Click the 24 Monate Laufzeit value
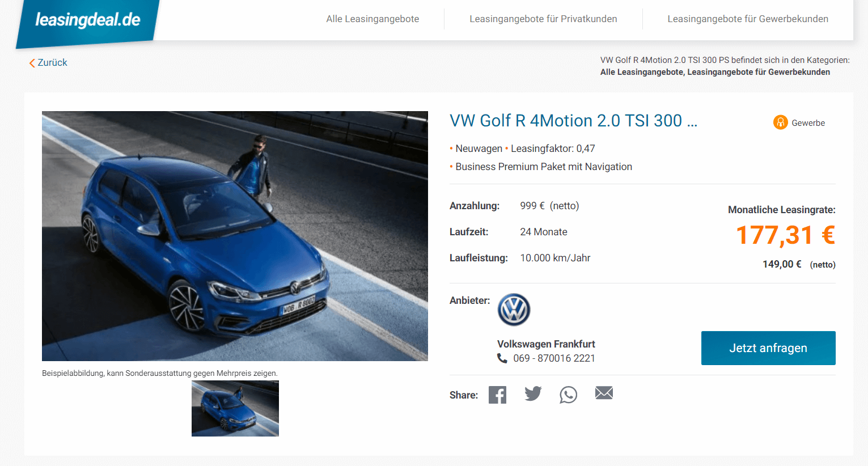 (x=544, y=232)
